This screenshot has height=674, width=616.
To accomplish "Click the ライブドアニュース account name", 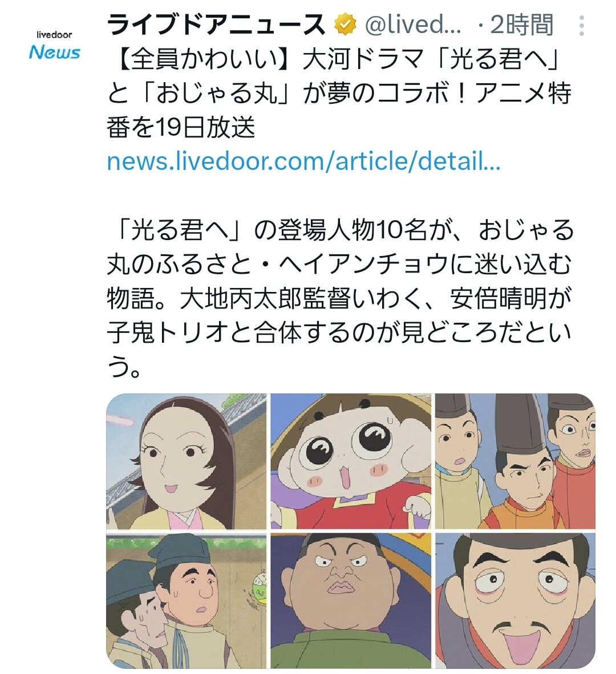I will pyautogui.click(x=216, y=25).
